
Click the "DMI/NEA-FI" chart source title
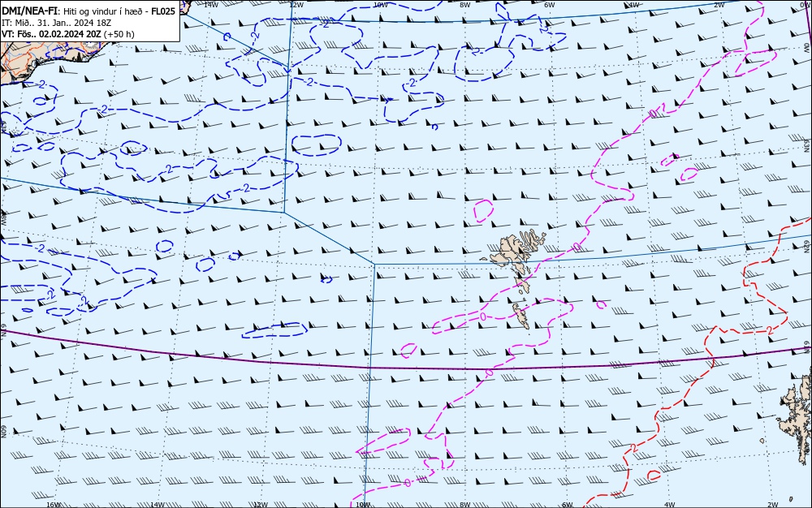click(29, 11)
